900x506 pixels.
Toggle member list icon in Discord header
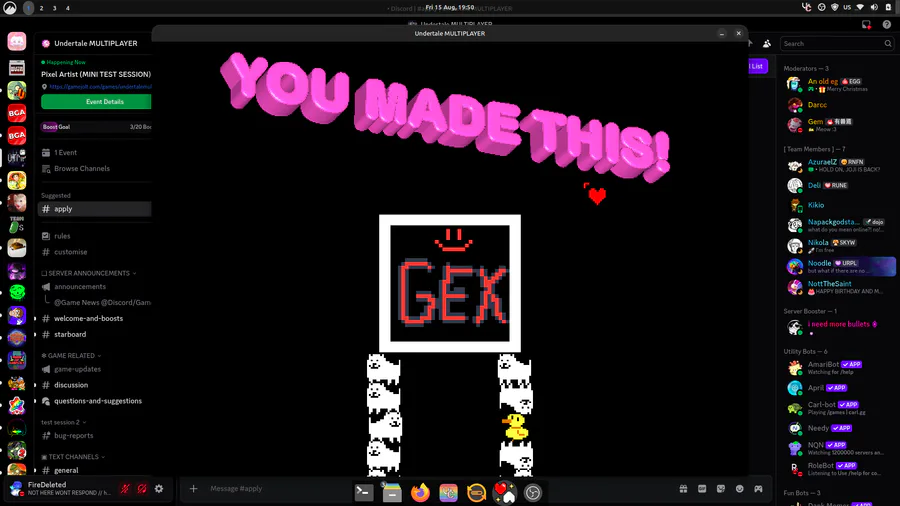point(767,44)
